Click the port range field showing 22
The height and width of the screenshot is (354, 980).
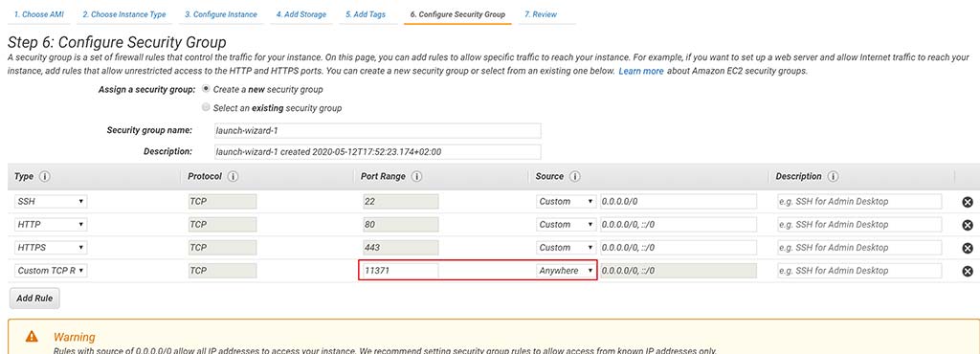401,202
